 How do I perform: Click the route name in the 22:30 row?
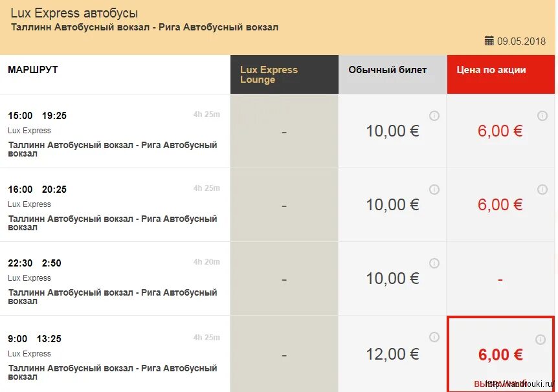click(x=113, y=296)
